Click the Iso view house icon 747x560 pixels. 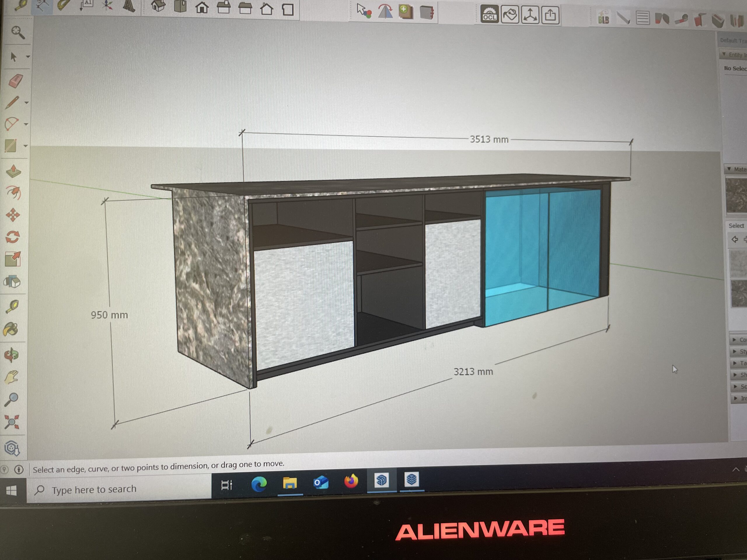click(158, 6)
